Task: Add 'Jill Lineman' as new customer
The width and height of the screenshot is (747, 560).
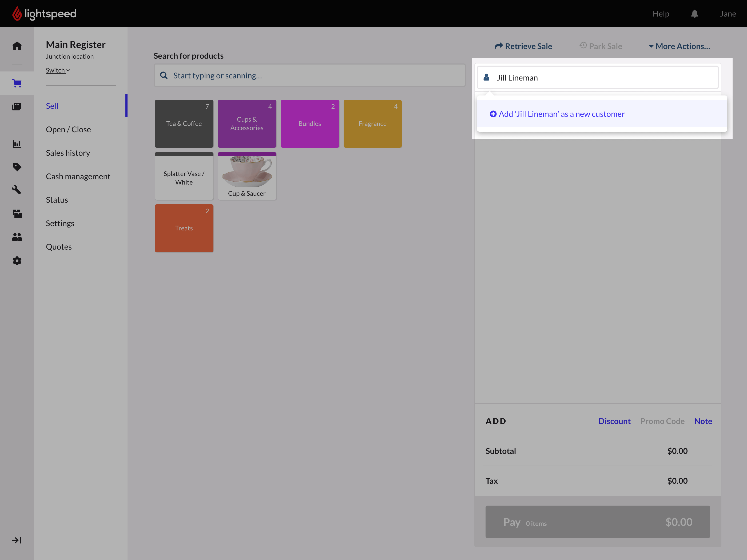Action: pos(557,114)
